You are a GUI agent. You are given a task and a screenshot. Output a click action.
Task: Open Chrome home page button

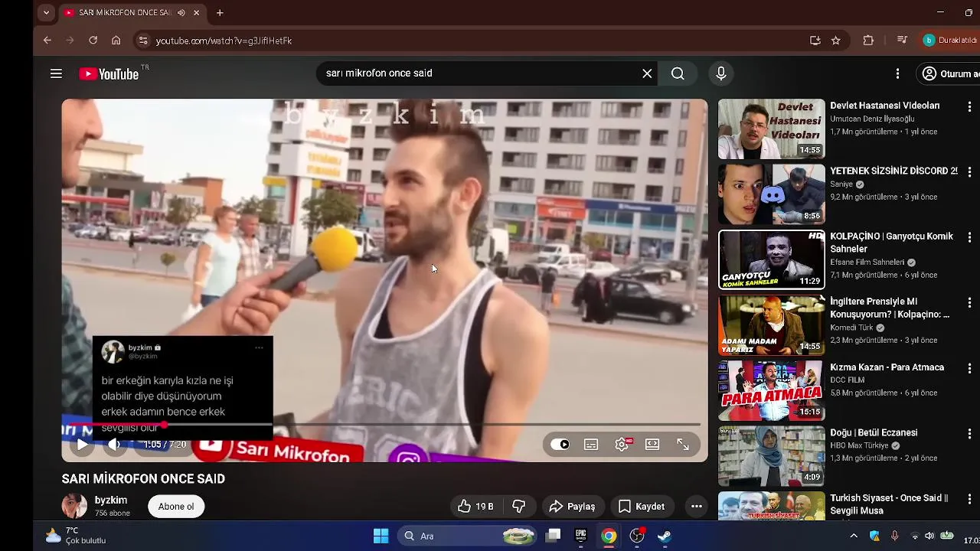tap(116, 41)
